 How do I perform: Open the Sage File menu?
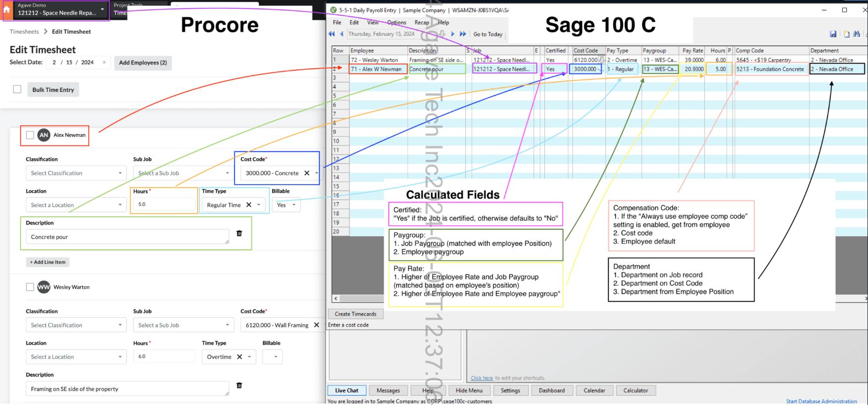pyautogui.click(x=337, y=22)
